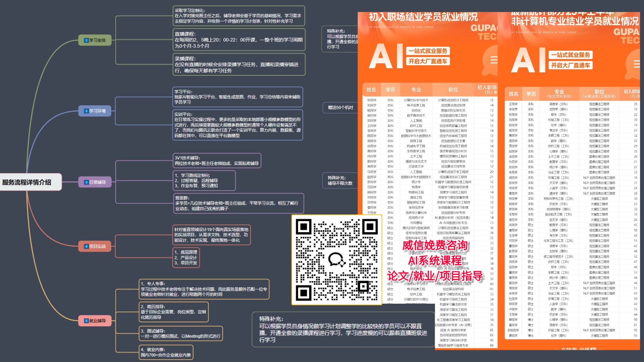The width and height of the screenshot is (644, 362).
Task: Click 一站式就业服务 on the 非计算机专业 poster
Action: (x=571, y=55)
